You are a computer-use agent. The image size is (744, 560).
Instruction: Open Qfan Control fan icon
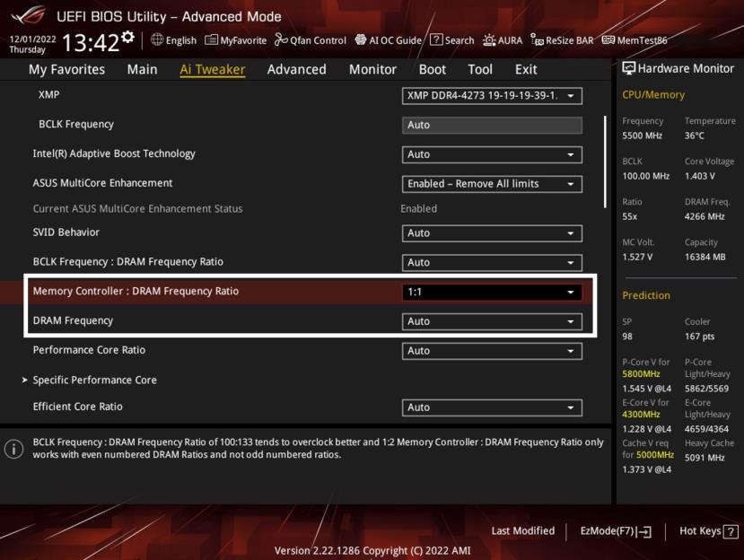click(x=282, y=39)
